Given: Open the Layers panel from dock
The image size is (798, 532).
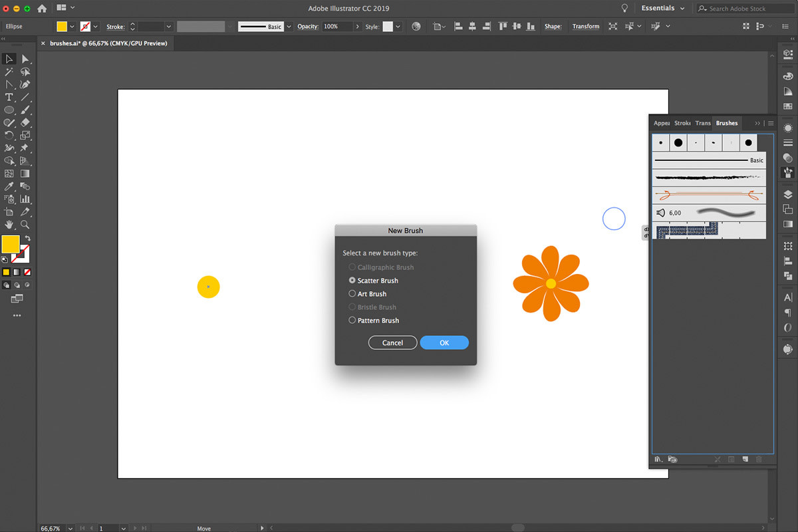Looking at the screenshot, I should click(788, 194).
